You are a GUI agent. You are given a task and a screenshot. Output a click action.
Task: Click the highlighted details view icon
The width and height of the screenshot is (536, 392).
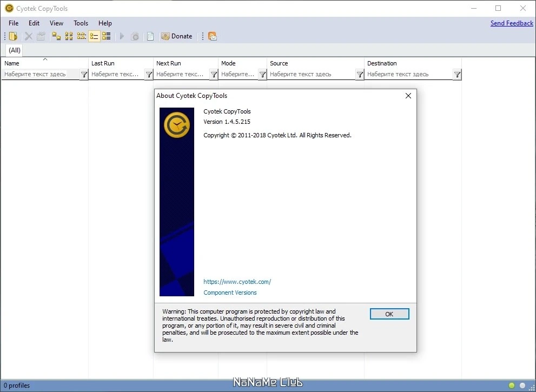(x=94, y=36)
